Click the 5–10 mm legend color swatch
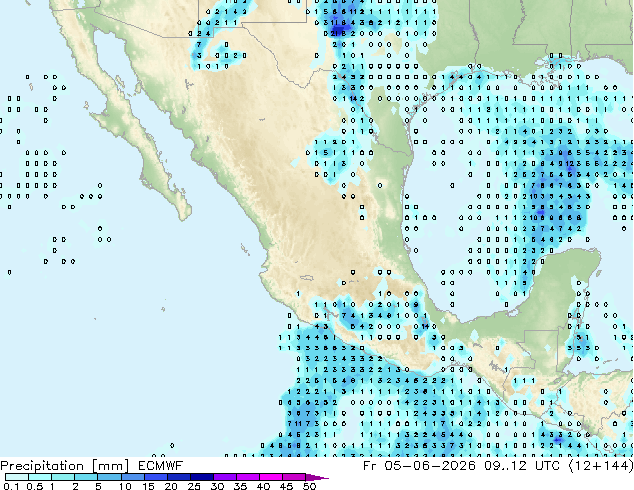 point(110,477)
